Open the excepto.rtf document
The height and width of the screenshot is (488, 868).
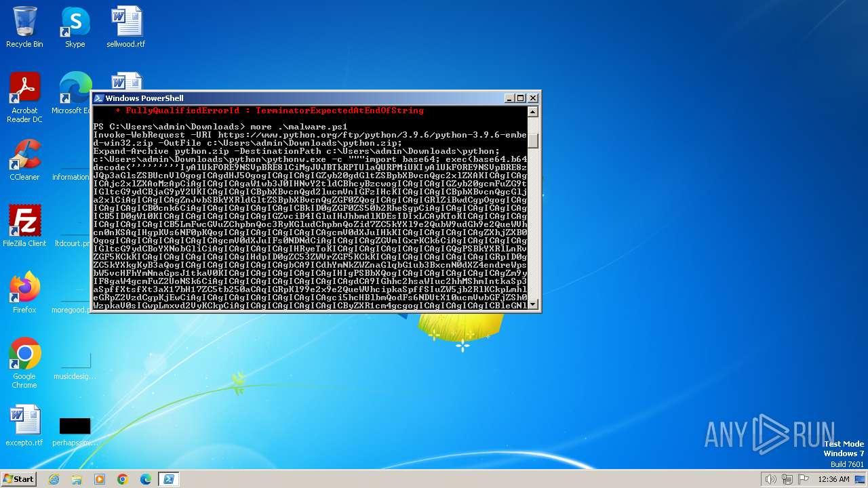tap(24, 426)
